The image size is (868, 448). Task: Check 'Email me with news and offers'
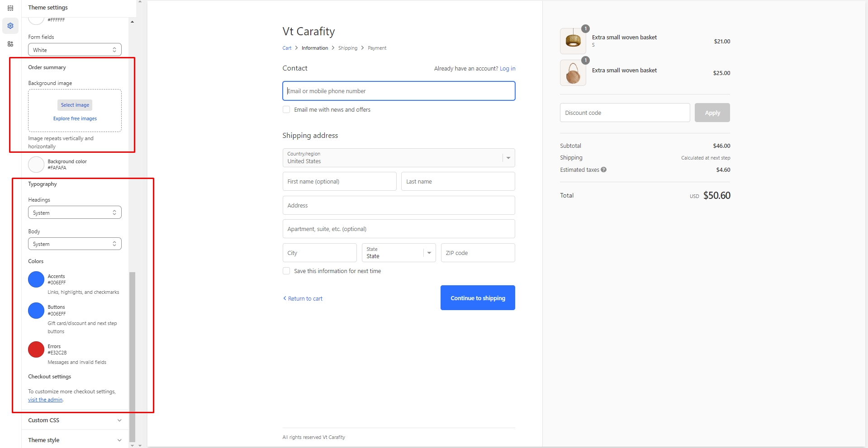(286, 109)
